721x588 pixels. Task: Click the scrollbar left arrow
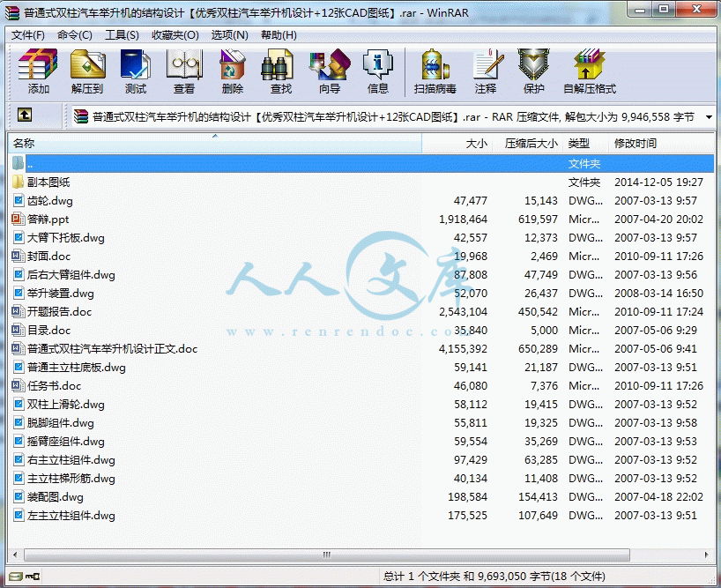(x=15, y=555)
